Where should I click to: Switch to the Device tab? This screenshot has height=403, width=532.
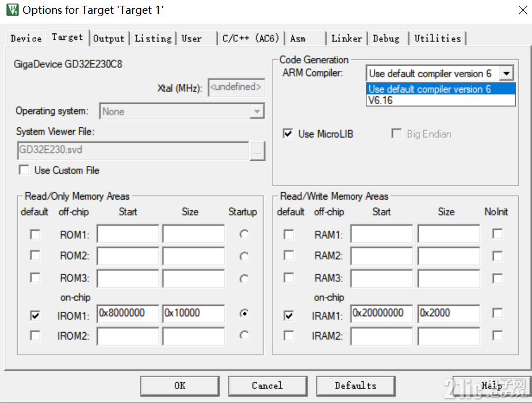(26, 39)
